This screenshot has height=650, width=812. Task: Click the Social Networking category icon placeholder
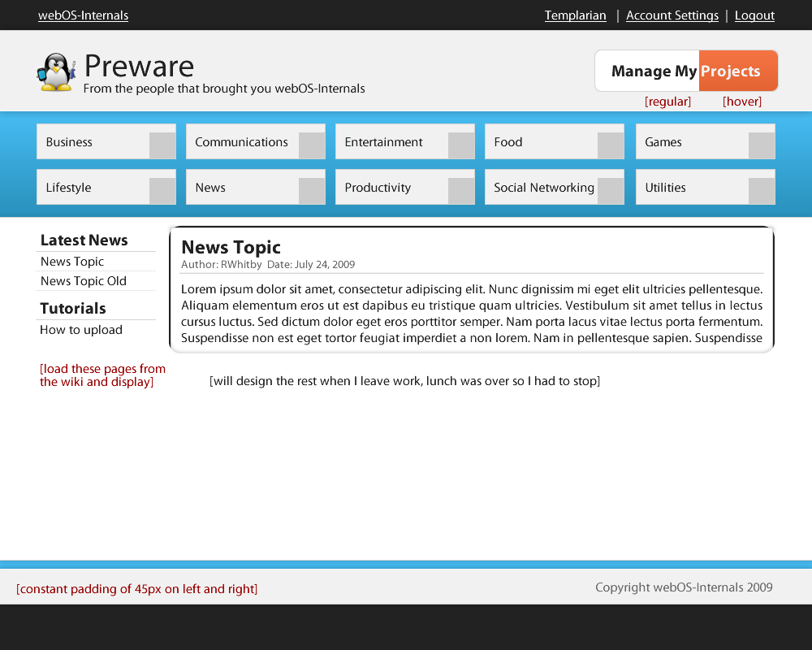pos(611,191)
